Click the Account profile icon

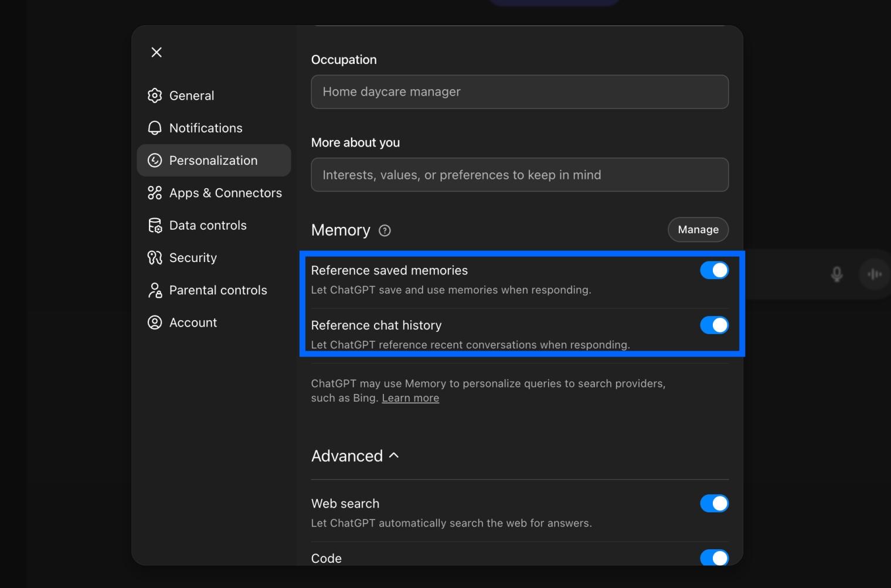pyautogui.click(x=155, y=322)
